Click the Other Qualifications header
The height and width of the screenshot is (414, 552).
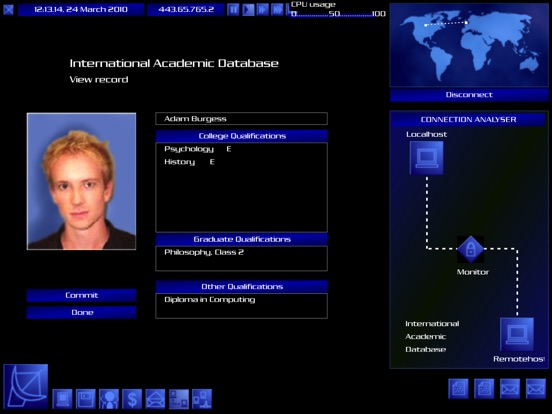pos(242,287)
